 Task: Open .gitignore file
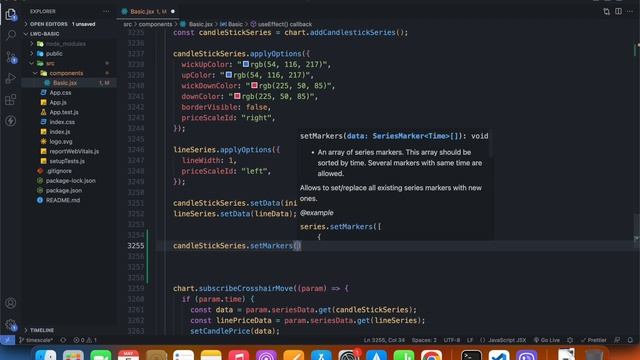(x=59, y=171)
